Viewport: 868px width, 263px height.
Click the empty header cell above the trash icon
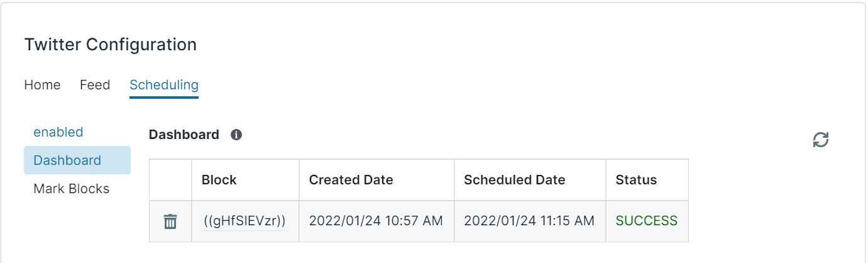(x=170, y=180)
